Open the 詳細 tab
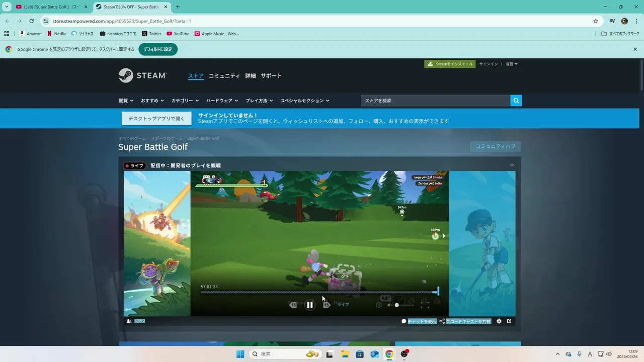 tap(251, 76)
